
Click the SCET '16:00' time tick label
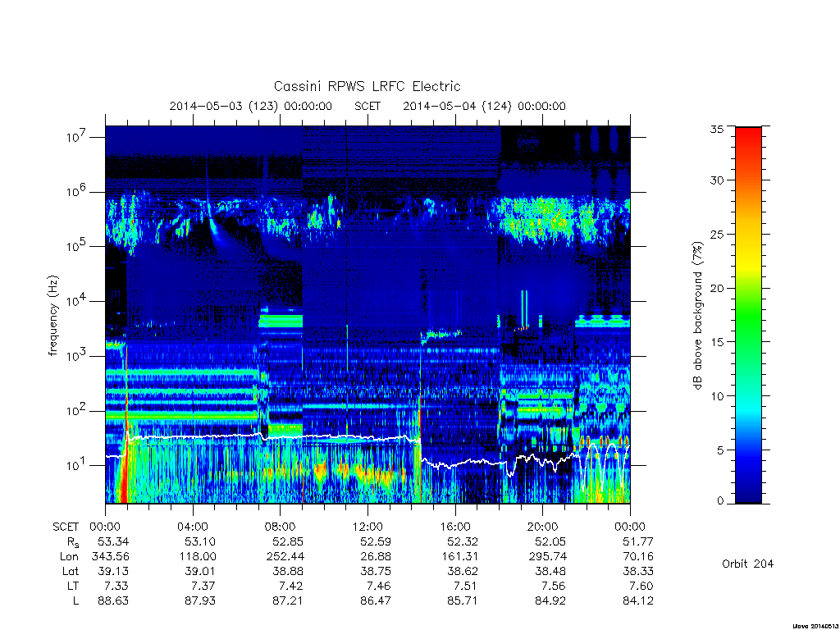455,527
